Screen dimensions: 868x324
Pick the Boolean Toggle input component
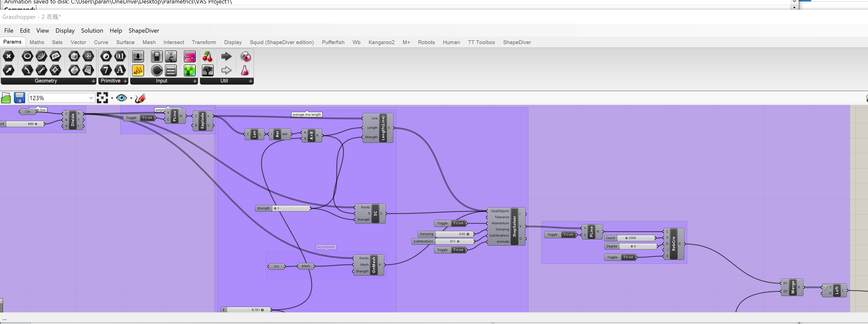156,57
